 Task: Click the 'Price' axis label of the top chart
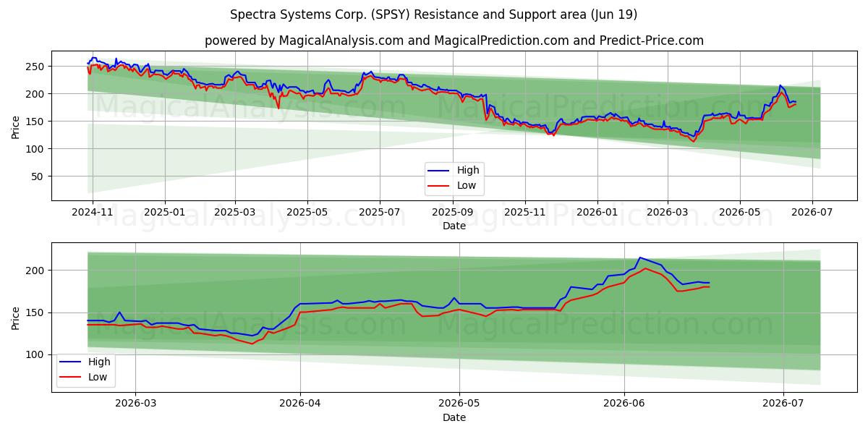pos(16,127)
